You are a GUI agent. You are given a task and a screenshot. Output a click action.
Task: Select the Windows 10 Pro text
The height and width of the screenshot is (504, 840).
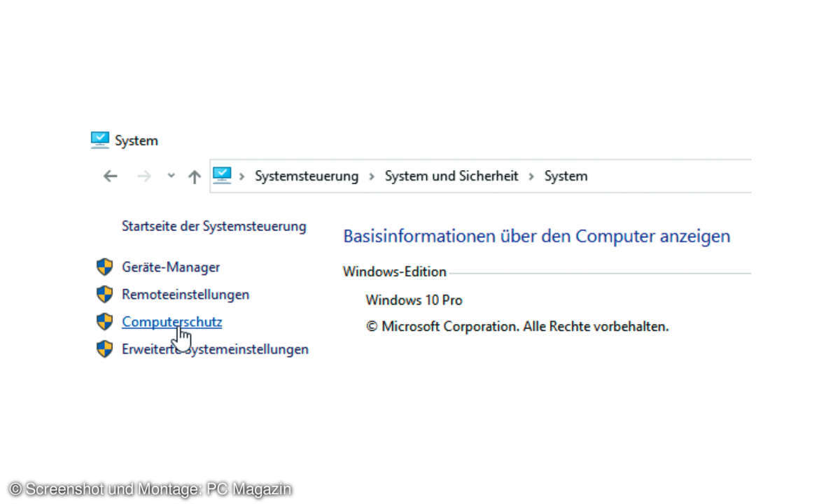(414, 300)
